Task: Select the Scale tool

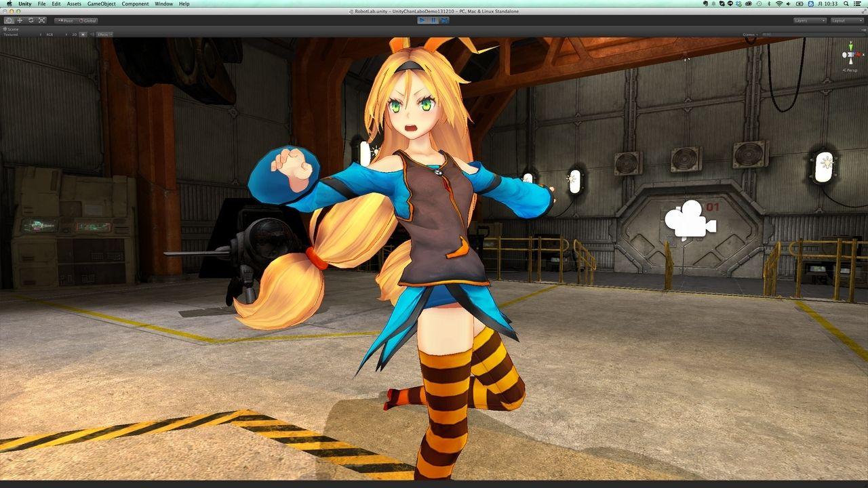Action: tap(41, 20)
